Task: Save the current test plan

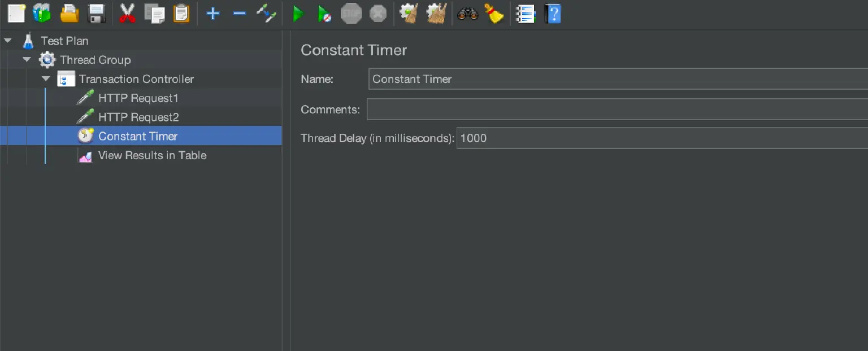Action: [95, 13]
